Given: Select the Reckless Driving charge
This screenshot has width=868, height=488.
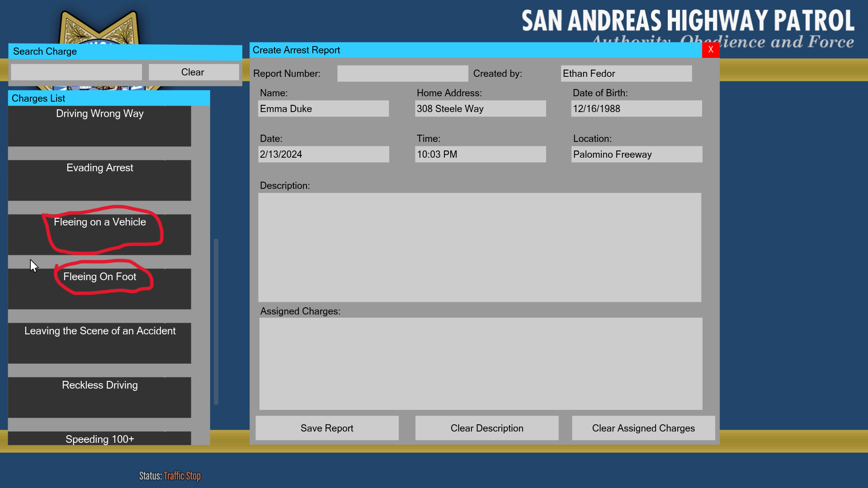Looking at the screenshot, I should (x=99, y=397).
